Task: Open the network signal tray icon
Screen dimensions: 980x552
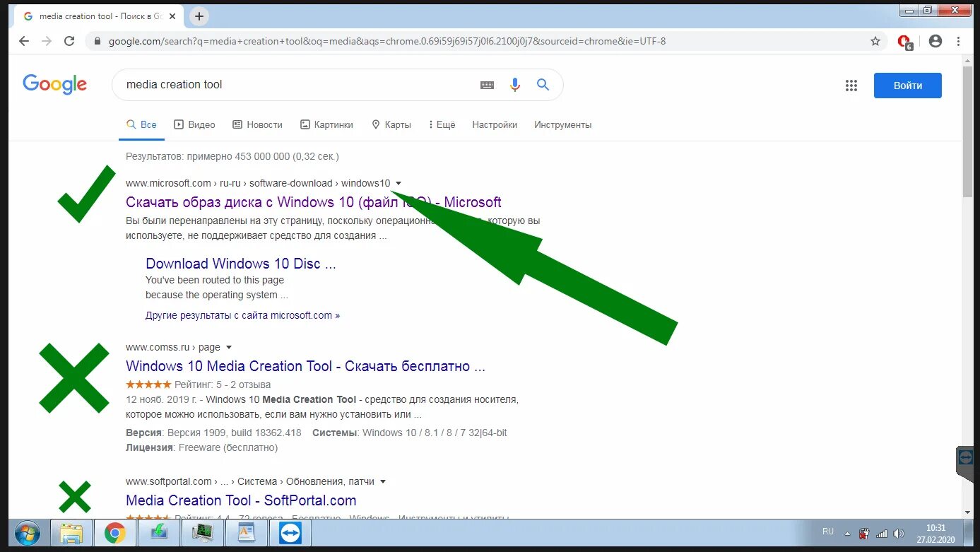Action: pos(882,534)
